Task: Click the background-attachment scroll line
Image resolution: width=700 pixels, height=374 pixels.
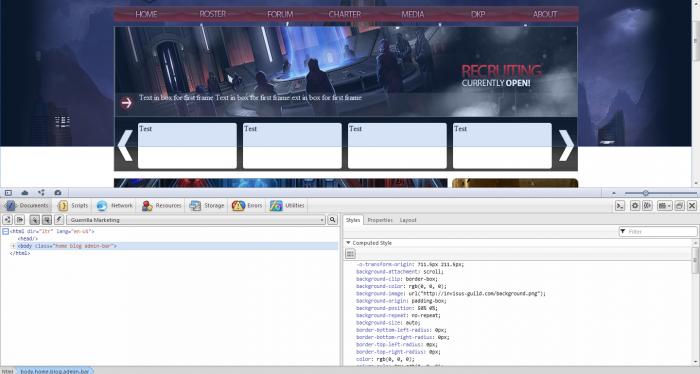Action: [400, 272]
